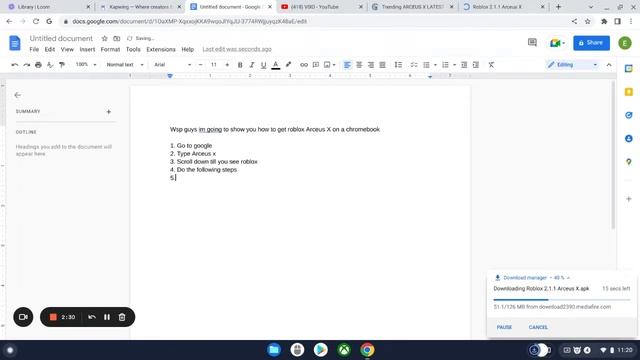Set justified text alignment
Image resolution: width=640 pixels, height=360 pixels.
382,65
